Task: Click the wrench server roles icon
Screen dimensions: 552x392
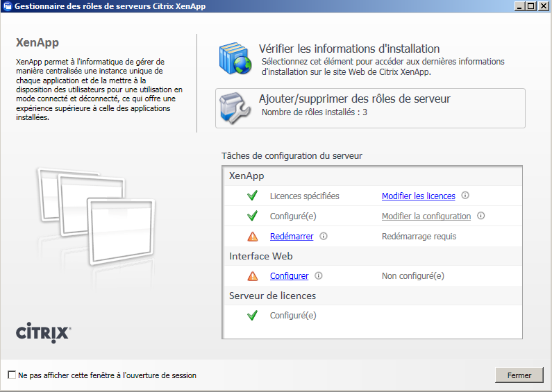Action: click(235, 108)
